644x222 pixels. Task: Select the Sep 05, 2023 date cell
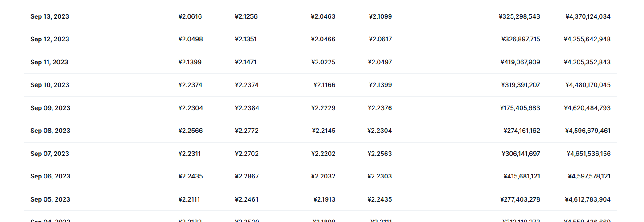(x=50, y=199)
